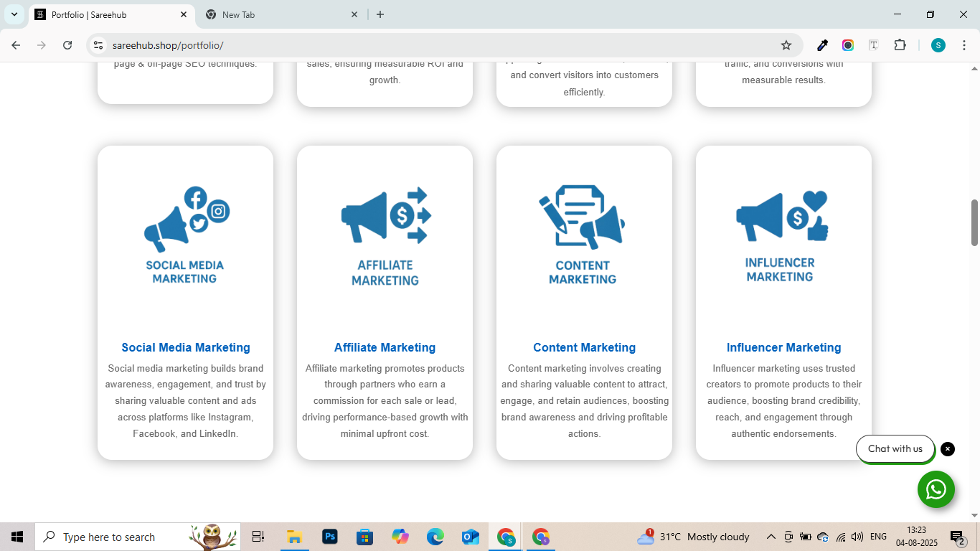Open the tab search dropdown arrow
The height and width of the screenshot is (551, 980).
pyautogui.click(x=14, y=14)
